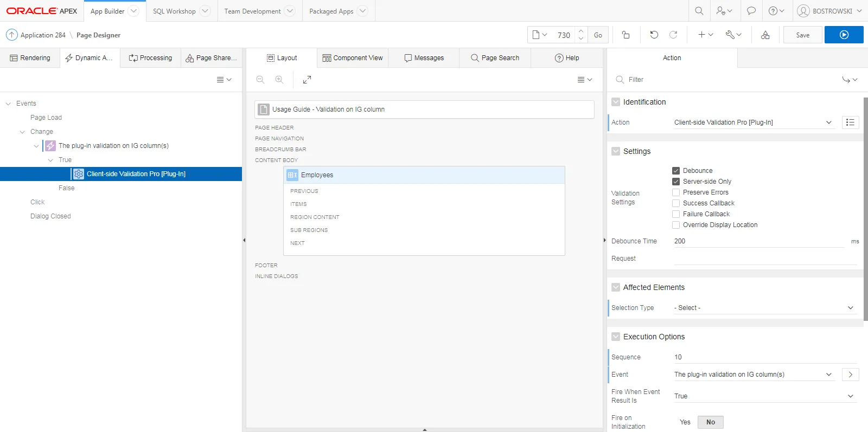This screenshot has width=868, height=432.
Task: Open the feedback speech bubble icon
Action: (751, 11)
